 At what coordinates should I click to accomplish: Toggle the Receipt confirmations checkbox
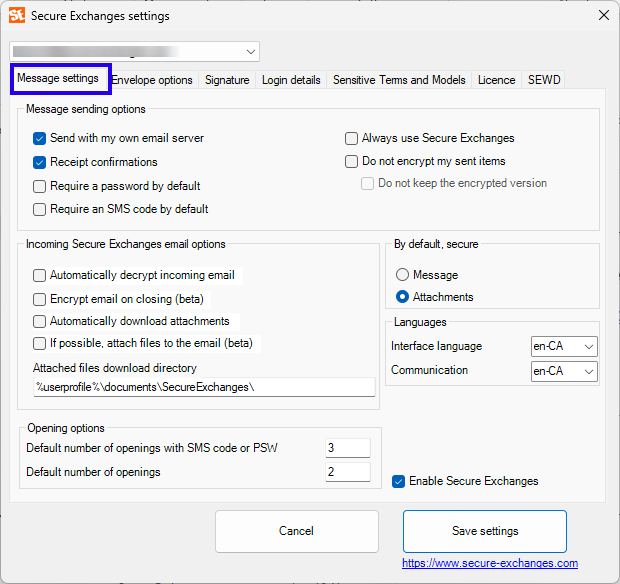click(x=40, y=162)
